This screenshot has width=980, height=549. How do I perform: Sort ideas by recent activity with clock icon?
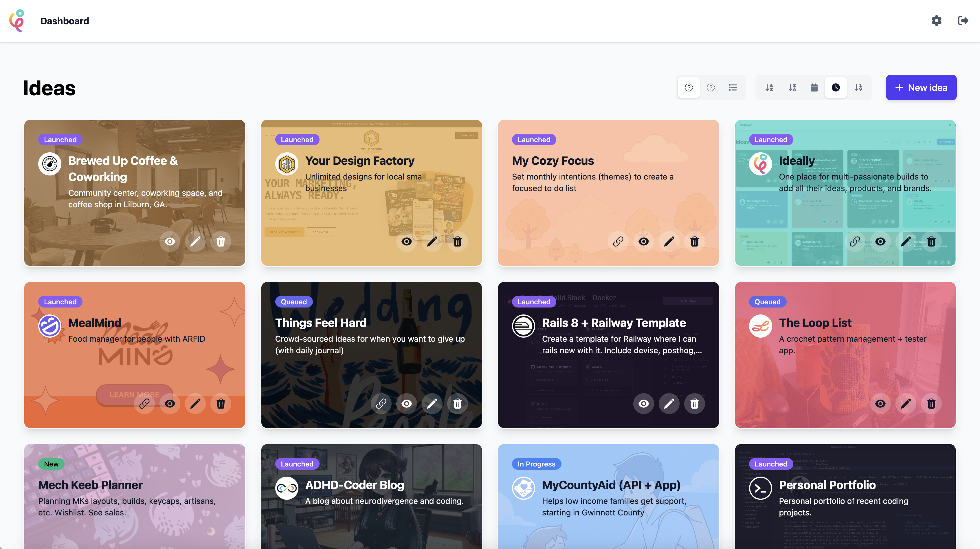(x=836, y=87)
